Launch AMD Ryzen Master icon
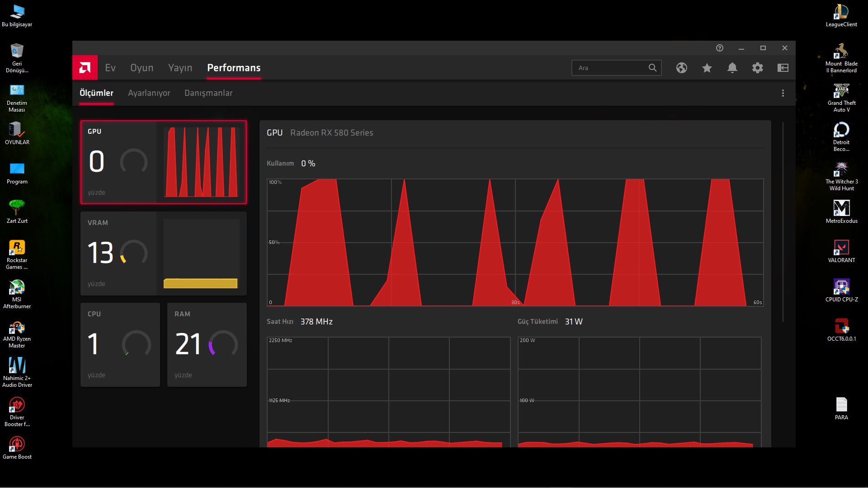 (17, 333)
